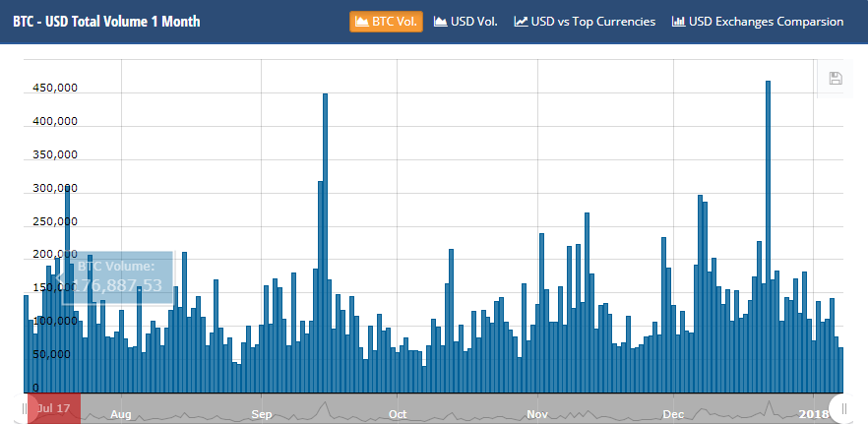Click the USD Vol. area chart icon
Image resolution: width=868 pixels, height=424 pixels.
coord(441,22)
